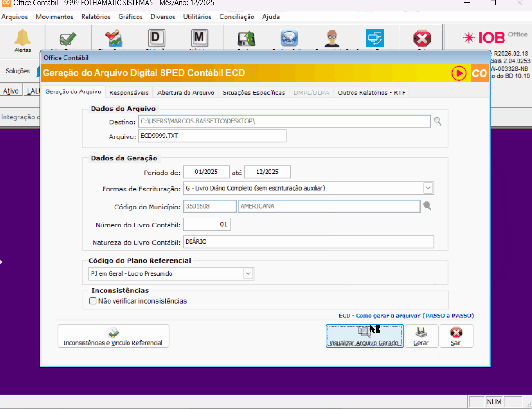532x409 pixels.
Task: Click the 'M' key toolbar icon
Action: click(x=199, y=38)
